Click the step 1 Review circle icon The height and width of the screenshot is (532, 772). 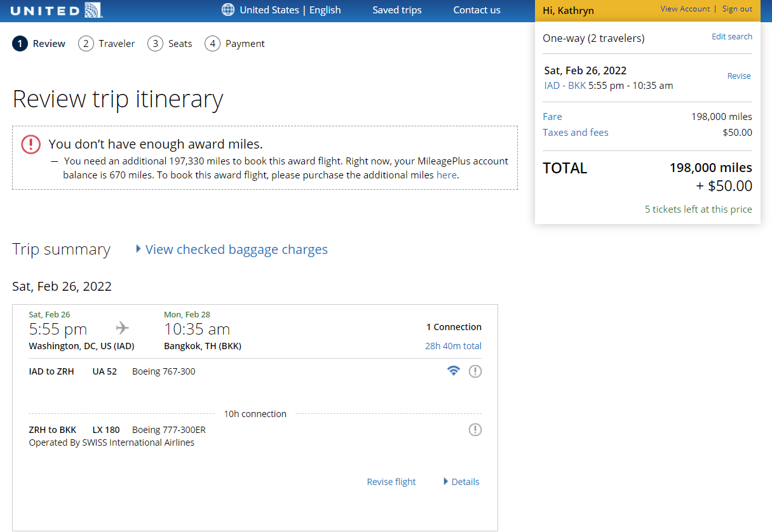pyautogui.click(x=18, y=43)
